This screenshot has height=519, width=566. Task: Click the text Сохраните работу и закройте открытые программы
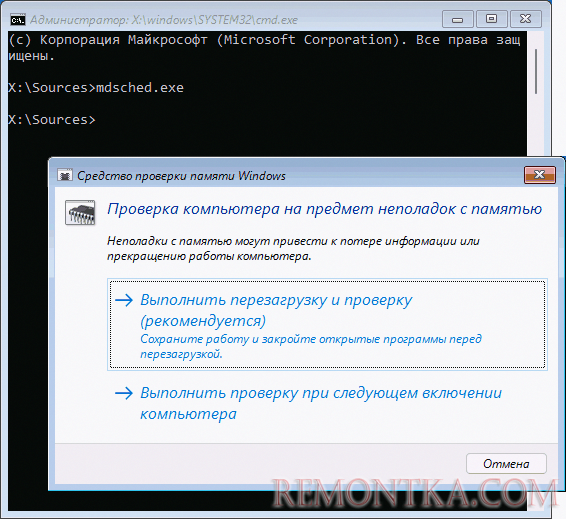pyautogui.click(x=311, y=346)
